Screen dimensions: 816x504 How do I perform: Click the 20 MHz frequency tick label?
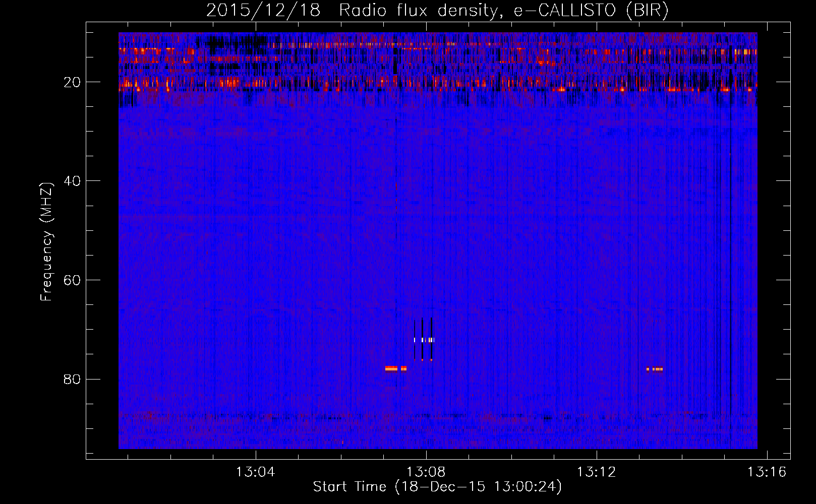[72, 82]
